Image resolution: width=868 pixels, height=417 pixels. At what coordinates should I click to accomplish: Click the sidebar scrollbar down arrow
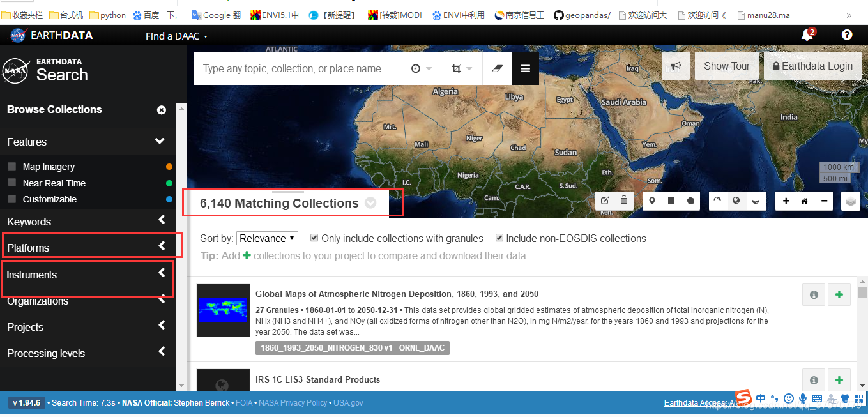181,385
